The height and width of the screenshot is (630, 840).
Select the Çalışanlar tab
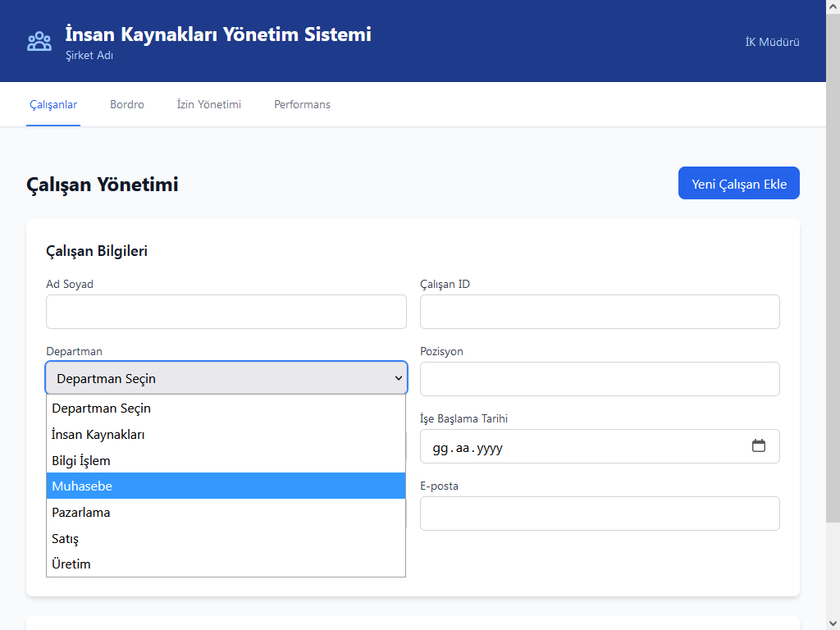click(x=53, y=104)
